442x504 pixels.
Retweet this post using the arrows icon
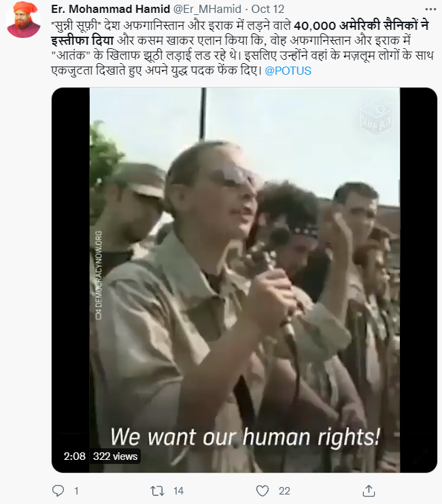coord(157,490)
